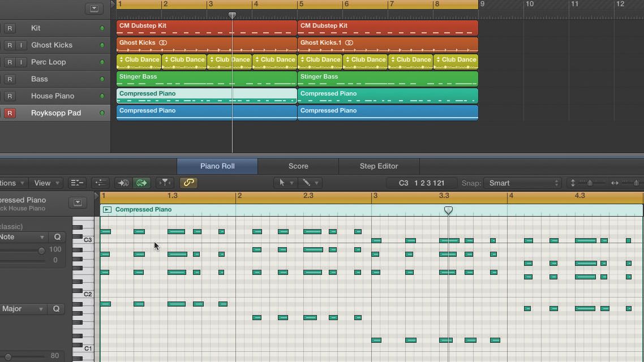
Task: Open the event filter funnel icon
Action: [x=165, y=183]
